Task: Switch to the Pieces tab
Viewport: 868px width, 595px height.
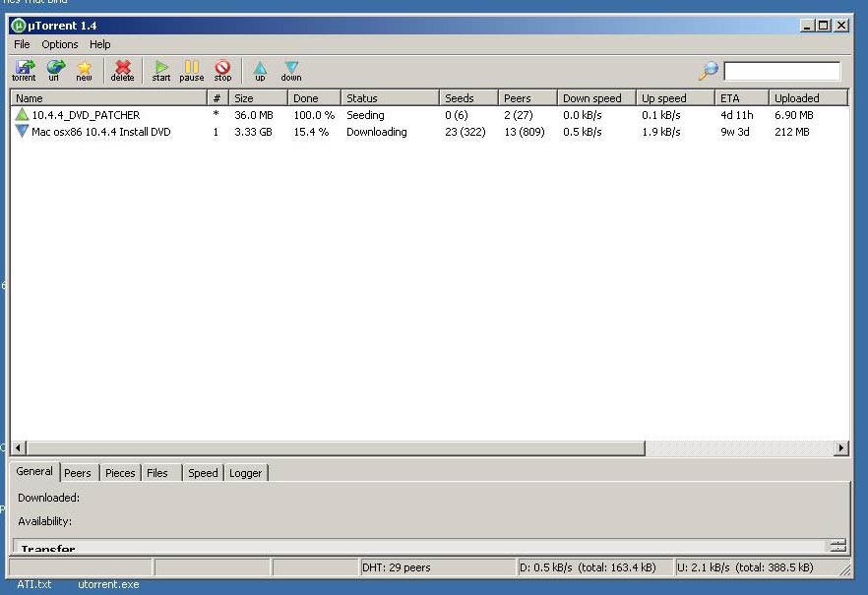Action: (x=120, y=473)
